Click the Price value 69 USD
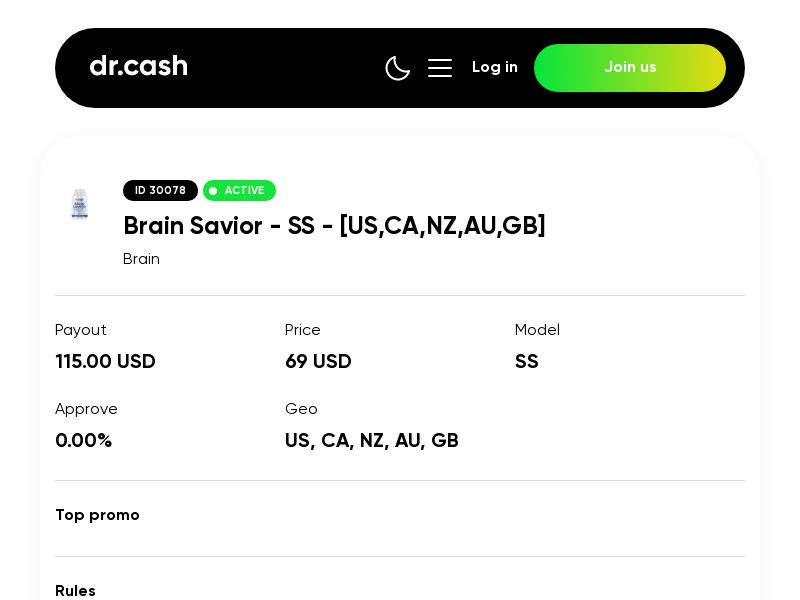The height and width of the screenshot is (600, 800). [318, 361]
